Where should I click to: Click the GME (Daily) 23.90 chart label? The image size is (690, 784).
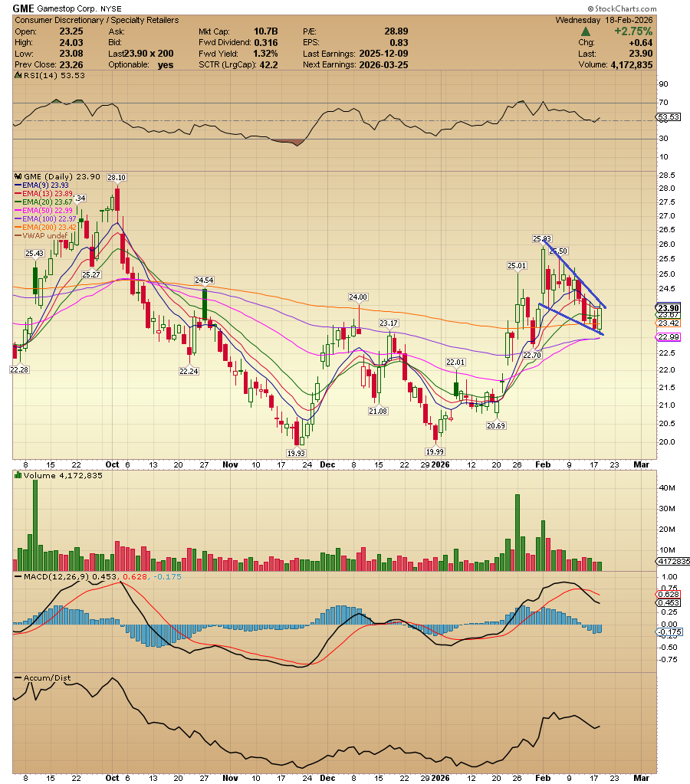point(61,176)
